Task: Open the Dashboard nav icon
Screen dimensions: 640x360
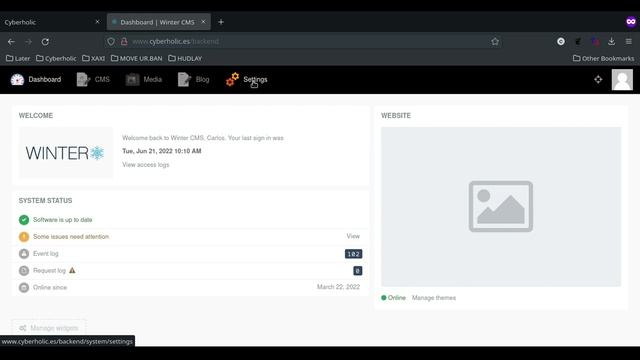Action: [x=17, y=80]
